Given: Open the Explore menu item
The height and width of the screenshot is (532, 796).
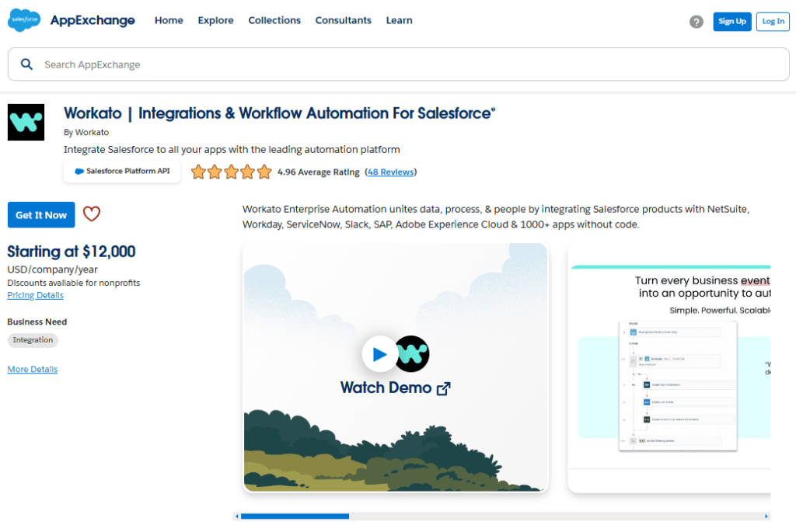Looking at the screenshot, I should coord(216,20).
